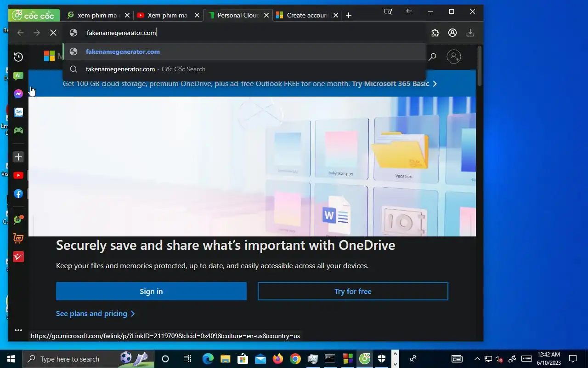Go forward to the next page
588x368 pixels.
pyautogui.click(x=37, y=33)
